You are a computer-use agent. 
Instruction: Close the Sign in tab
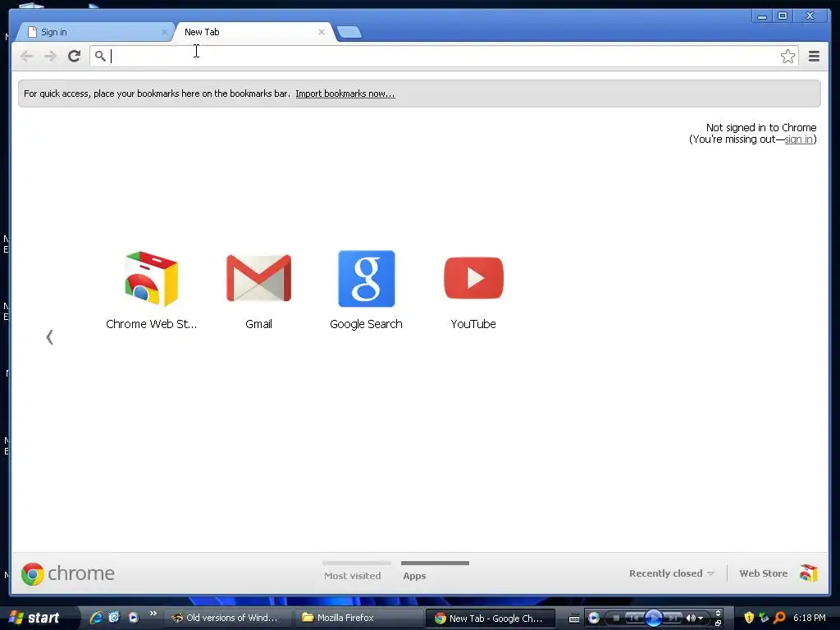point(164,32)
